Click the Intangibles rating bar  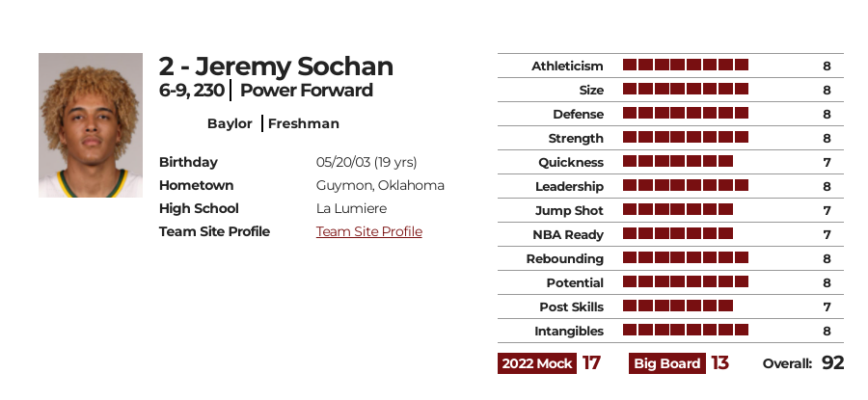point(685,331)
